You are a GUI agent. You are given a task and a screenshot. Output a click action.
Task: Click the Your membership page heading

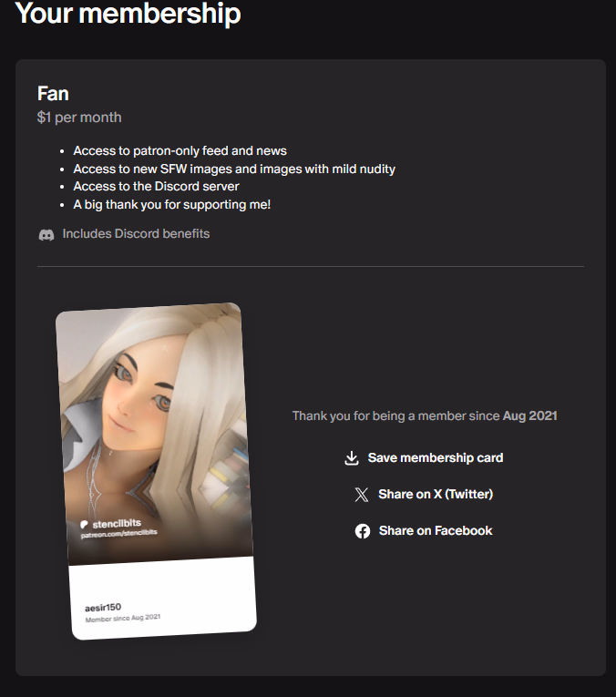128,13
